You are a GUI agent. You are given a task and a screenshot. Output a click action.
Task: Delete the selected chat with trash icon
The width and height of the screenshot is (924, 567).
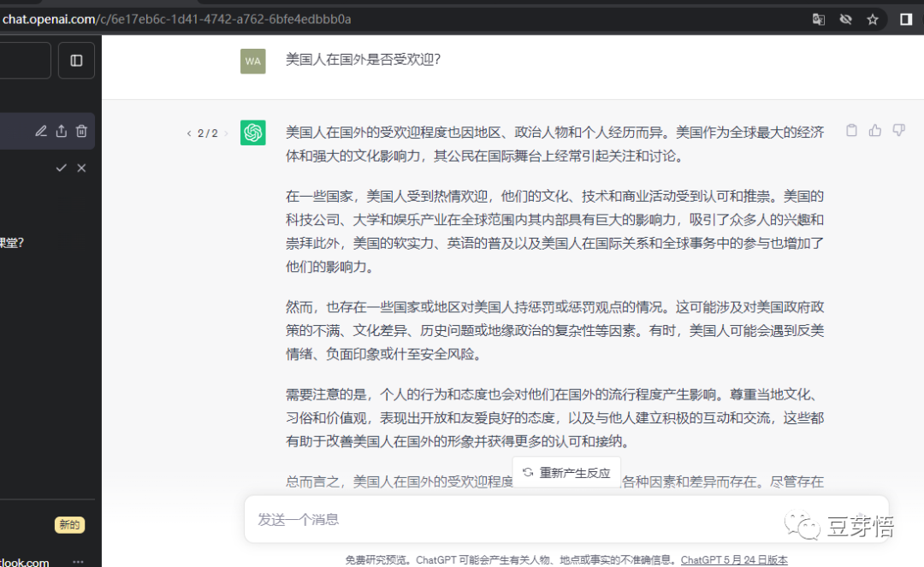pos(81,131)
